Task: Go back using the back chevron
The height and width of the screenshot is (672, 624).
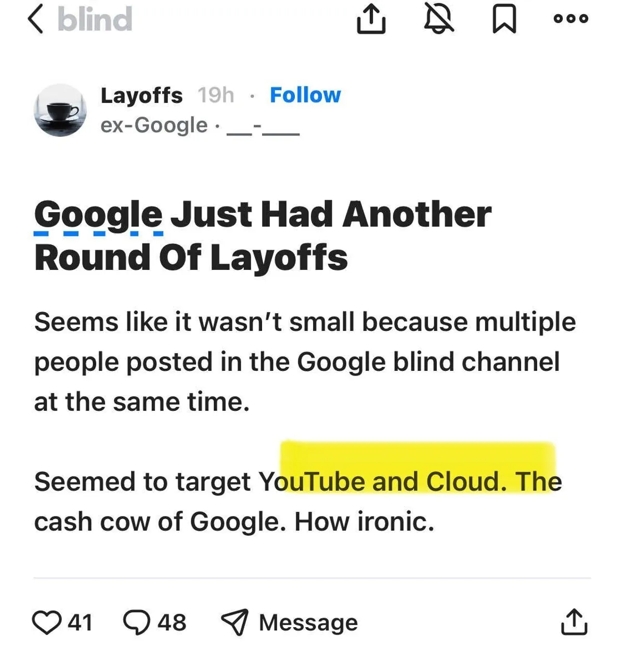Action: pos(35,20)
